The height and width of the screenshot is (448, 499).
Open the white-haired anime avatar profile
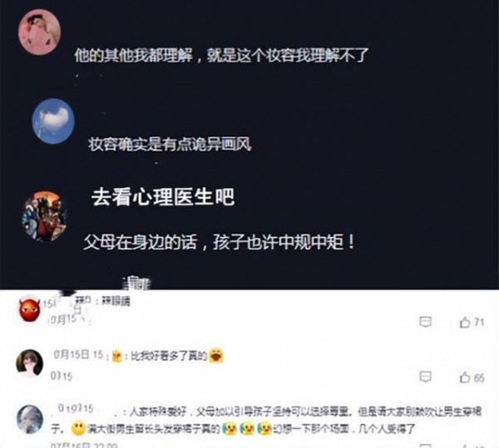[30, 419]
